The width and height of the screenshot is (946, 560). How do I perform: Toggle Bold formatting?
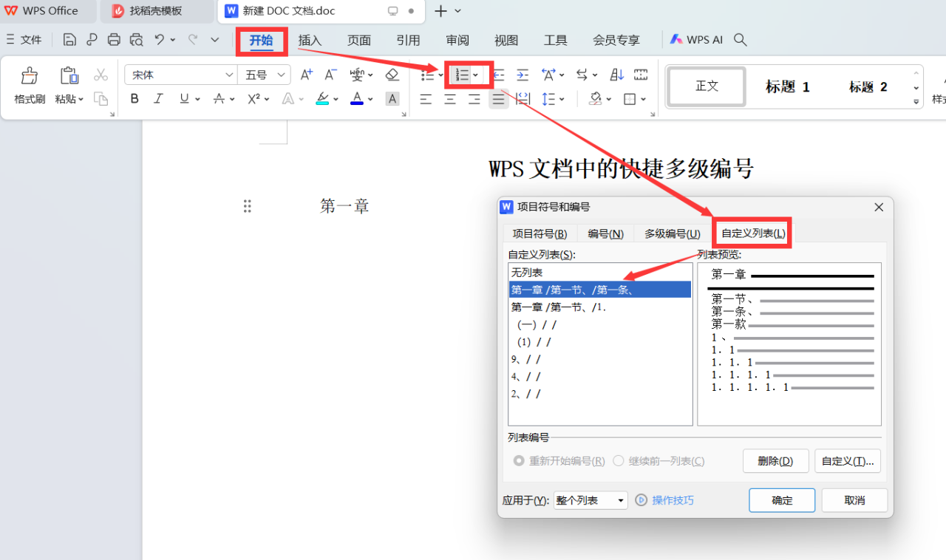pos(135,99)
